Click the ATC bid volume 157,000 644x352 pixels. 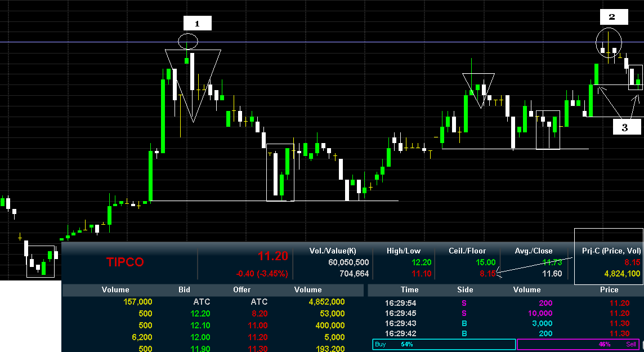(137, 302)
